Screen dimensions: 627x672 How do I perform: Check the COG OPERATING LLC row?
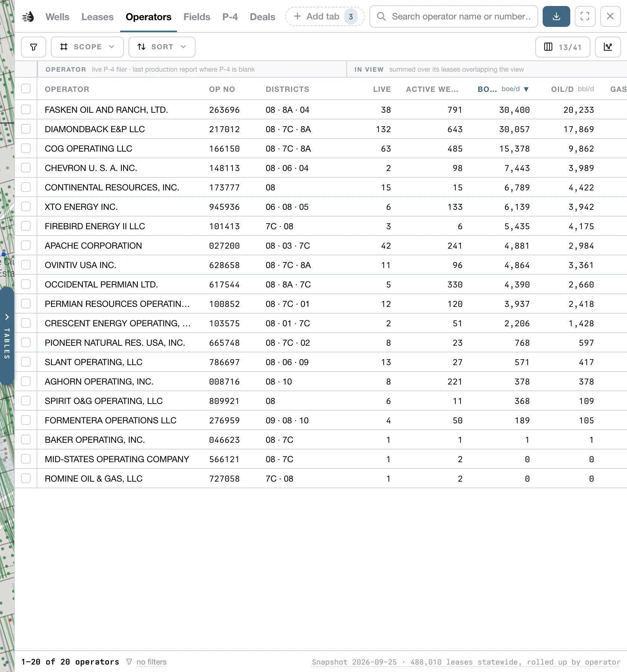coord(26,149)
